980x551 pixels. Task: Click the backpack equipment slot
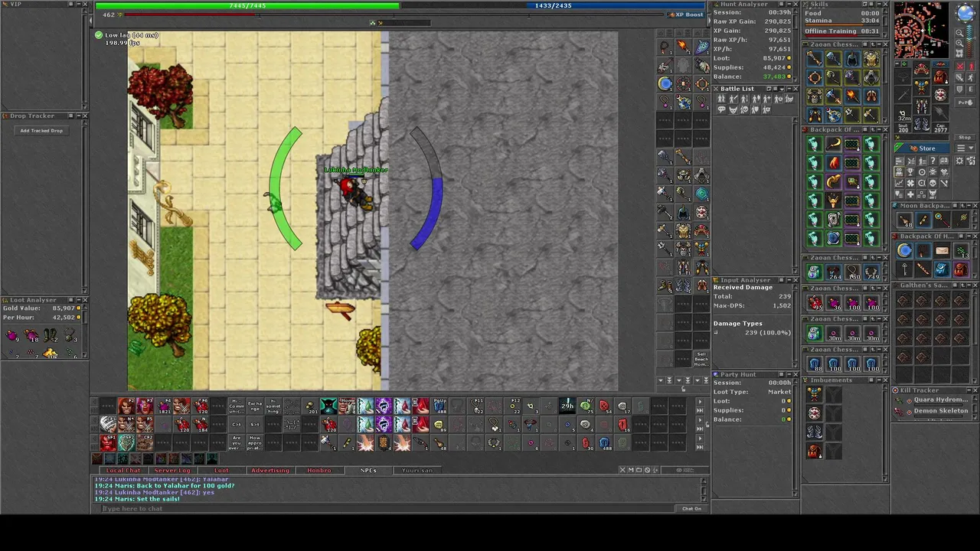[940, 77]
